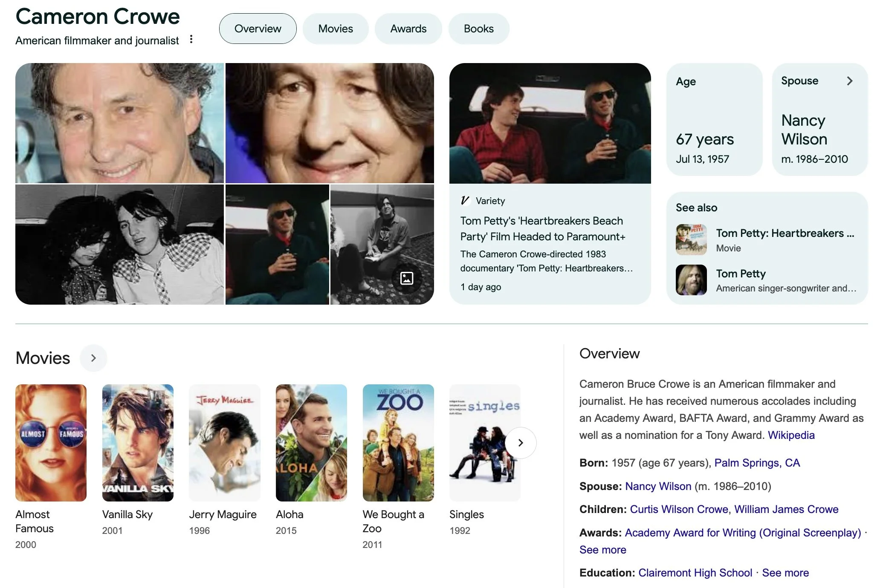This screenshot has width=886, height=588.
Task: Switch to the Movies tab
Action: tap(335, 29)
